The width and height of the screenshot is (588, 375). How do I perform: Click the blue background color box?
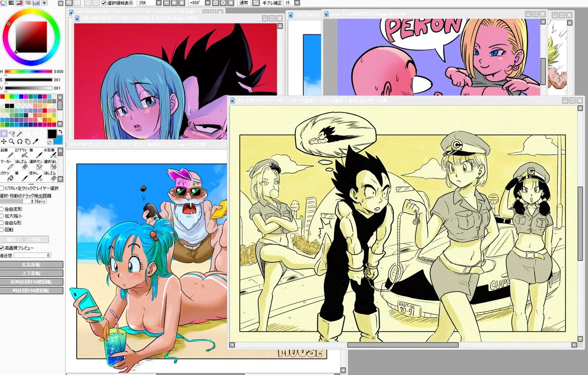[59, 141]
